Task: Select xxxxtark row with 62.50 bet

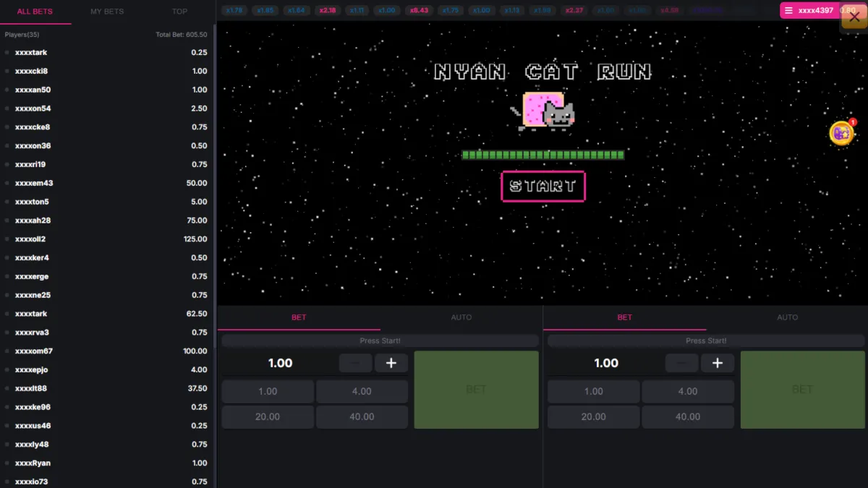Action: 106,314
